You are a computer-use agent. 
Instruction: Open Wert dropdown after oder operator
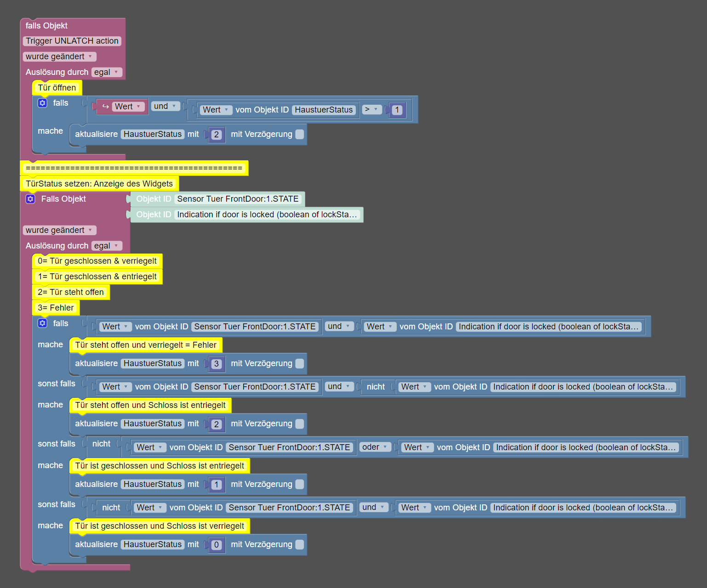[x=417, y=447]
